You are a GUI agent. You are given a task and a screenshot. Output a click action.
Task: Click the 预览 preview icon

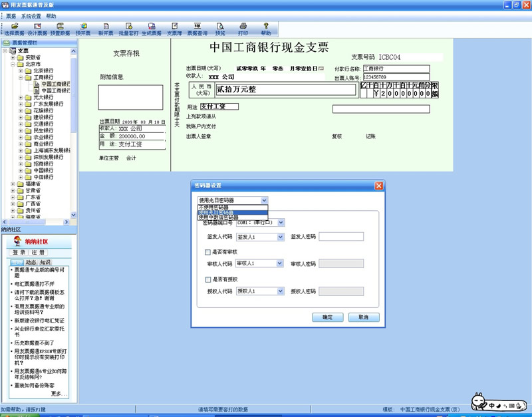220,26
